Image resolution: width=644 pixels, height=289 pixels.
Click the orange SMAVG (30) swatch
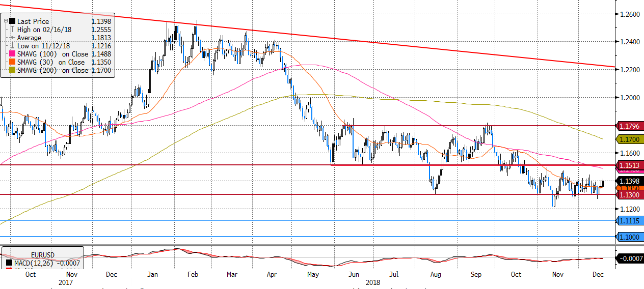click(12, 62)
